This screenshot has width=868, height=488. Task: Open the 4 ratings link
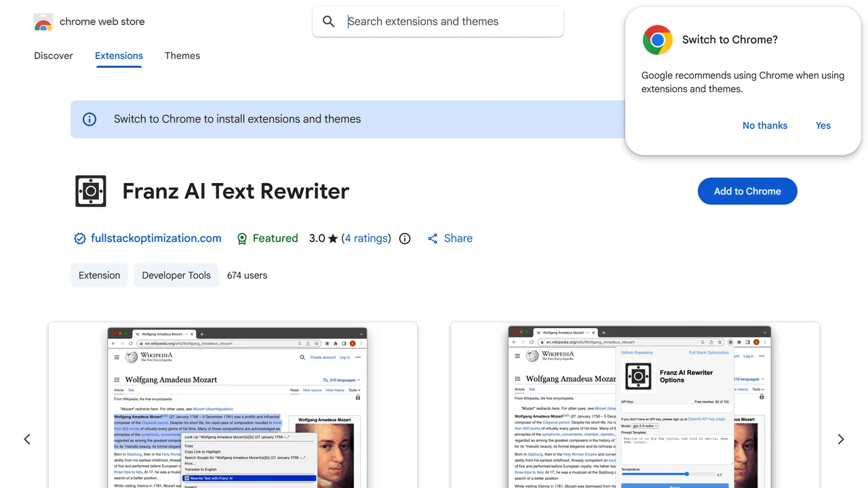(366, 239)
